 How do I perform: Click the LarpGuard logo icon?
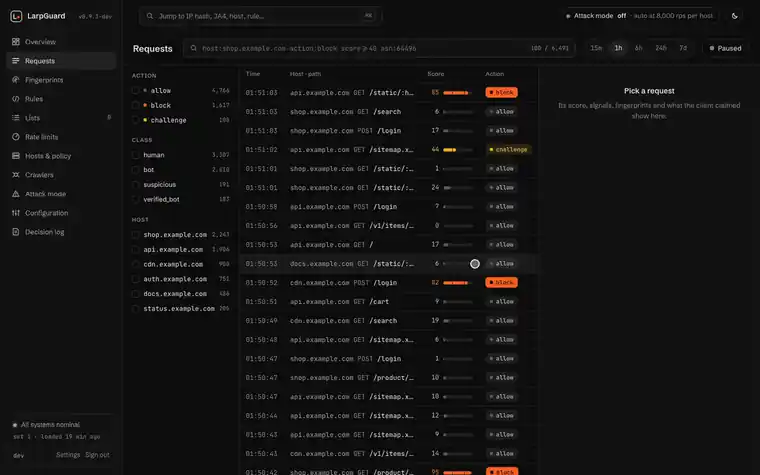[16, 16]
